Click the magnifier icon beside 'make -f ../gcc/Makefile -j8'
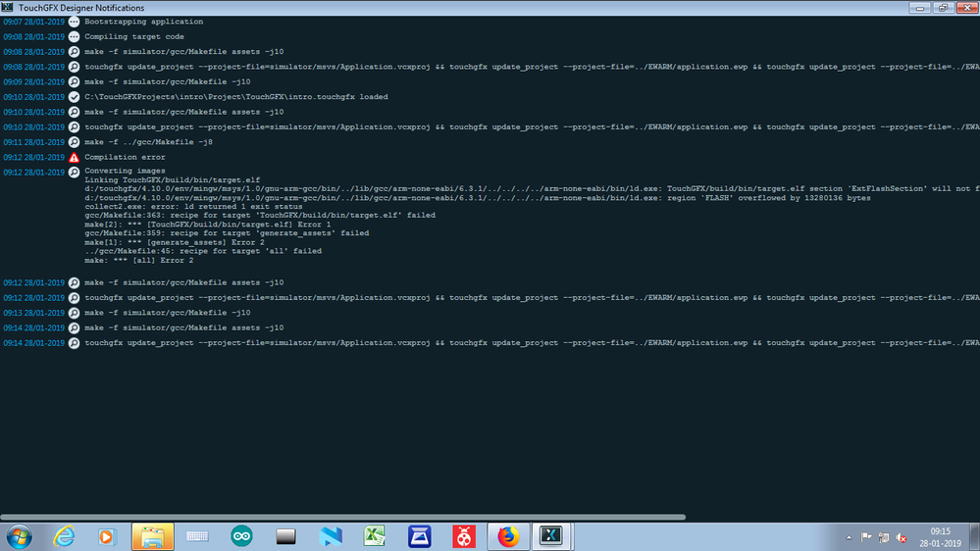Screen dimensions: 980x551 [74, 142]
